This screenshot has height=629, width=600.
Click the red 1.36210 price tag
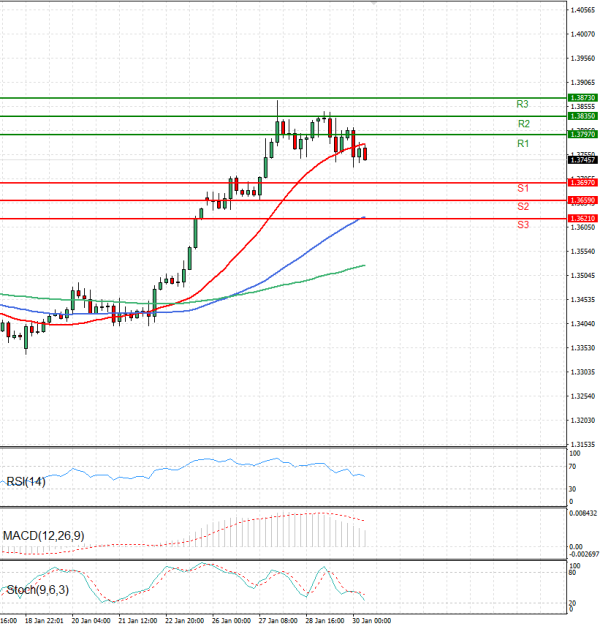tap(582, 218)
